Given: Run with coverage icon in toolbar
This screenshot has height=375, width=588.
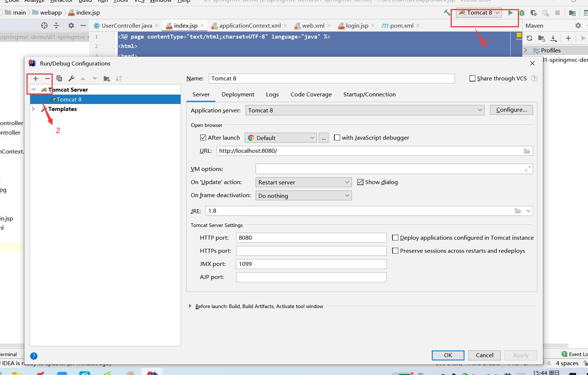Looking at the screenshot, I should (533, 13).
